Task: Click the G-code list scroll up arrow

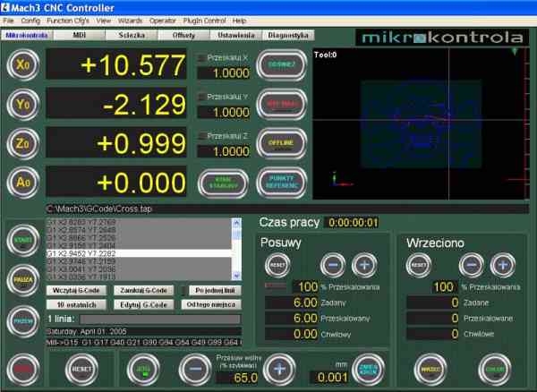Action: pyautogui.click(x=236, y=223)
